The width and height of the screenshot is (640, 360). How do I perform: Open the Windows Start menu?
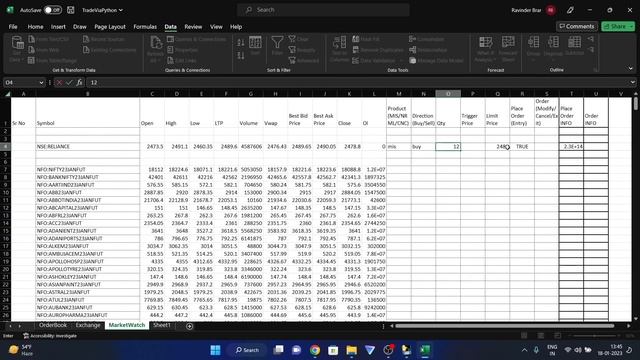216,350
